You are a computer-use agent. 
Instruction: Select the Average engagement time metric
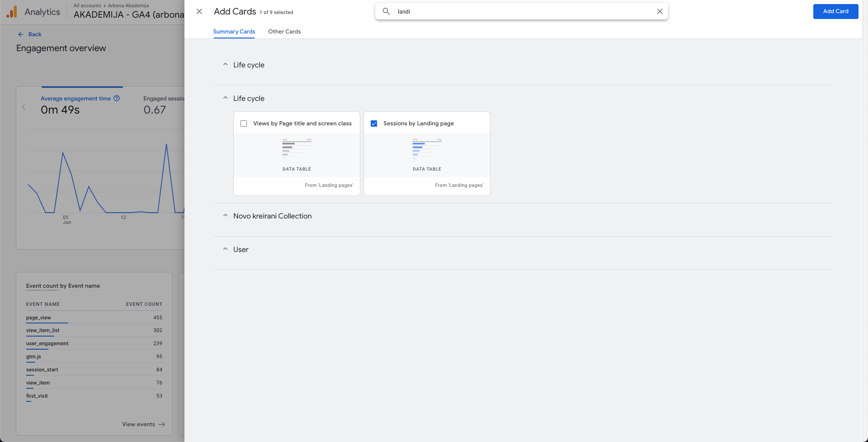(x=75, y=99)
